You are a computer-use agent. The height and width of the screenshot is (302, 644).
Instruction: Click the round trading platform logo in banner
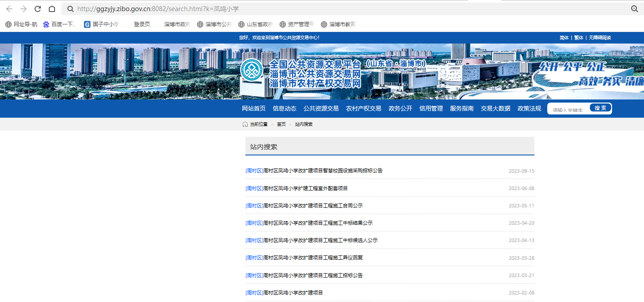pyautogui.click(x=252, y=70)
